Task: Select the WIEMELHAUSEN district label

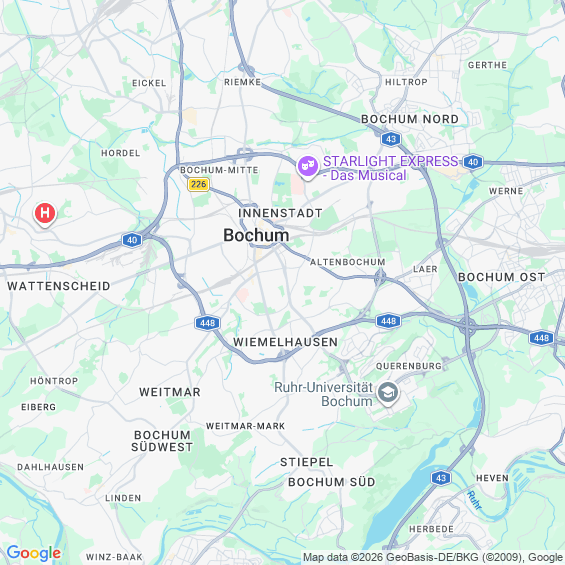Action: (x=285, y=342)
